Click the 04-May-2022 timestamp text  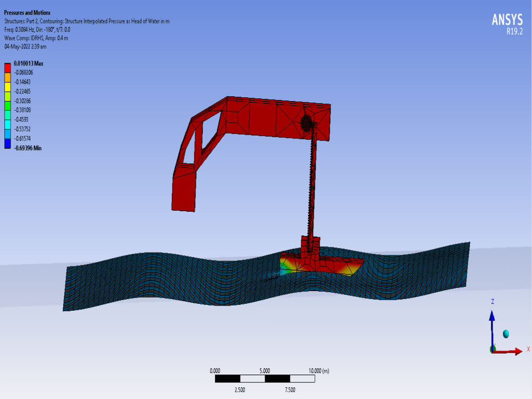click(24, 47)
